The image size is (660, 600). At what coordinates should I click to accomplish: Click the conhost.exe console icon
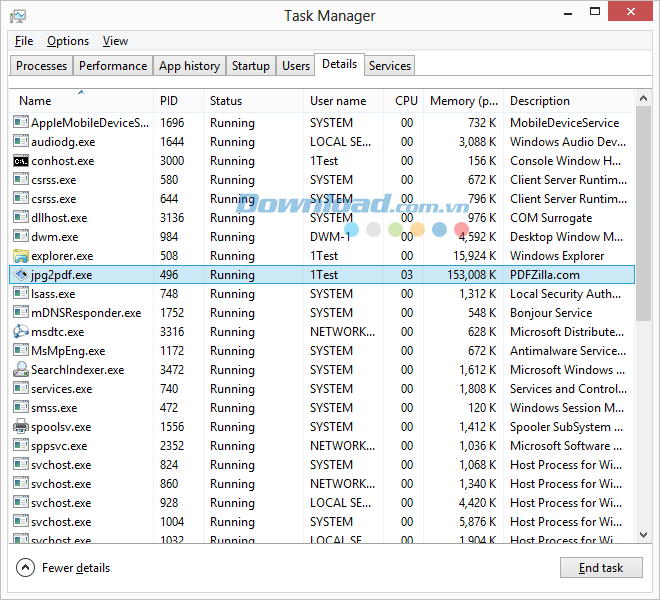click(x=21, y=161)
